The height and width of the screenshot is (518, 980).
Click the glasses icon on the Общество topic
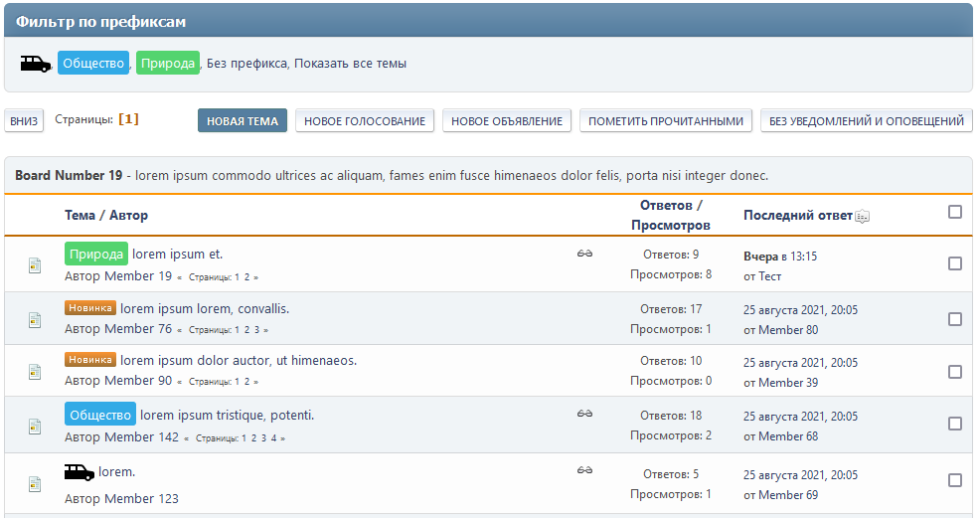584,413
